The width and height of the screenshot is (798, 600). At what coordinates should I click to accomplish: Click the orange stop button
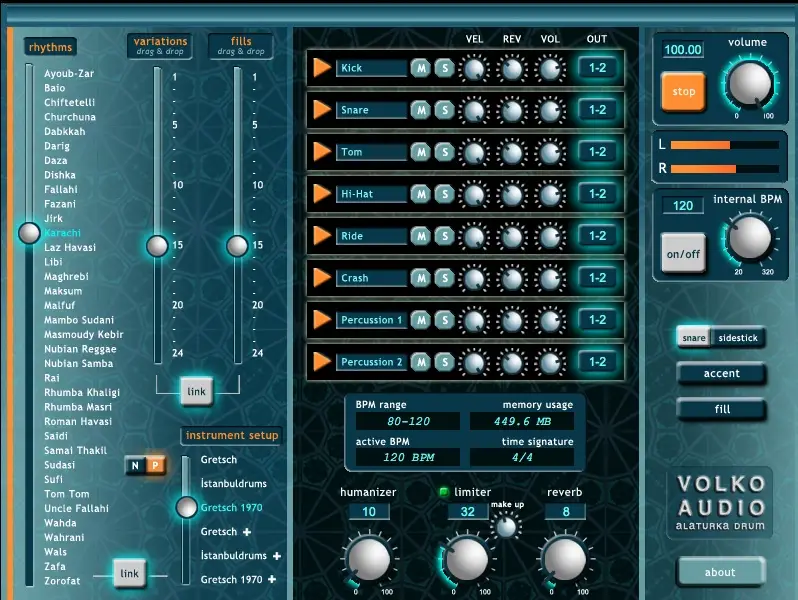click(x=683, y=92)
